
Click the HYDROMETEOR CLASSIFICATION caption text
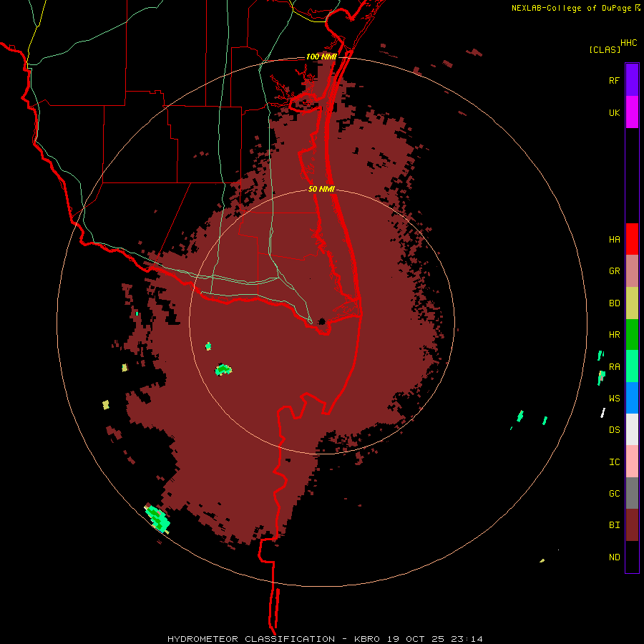click(251, 639)
